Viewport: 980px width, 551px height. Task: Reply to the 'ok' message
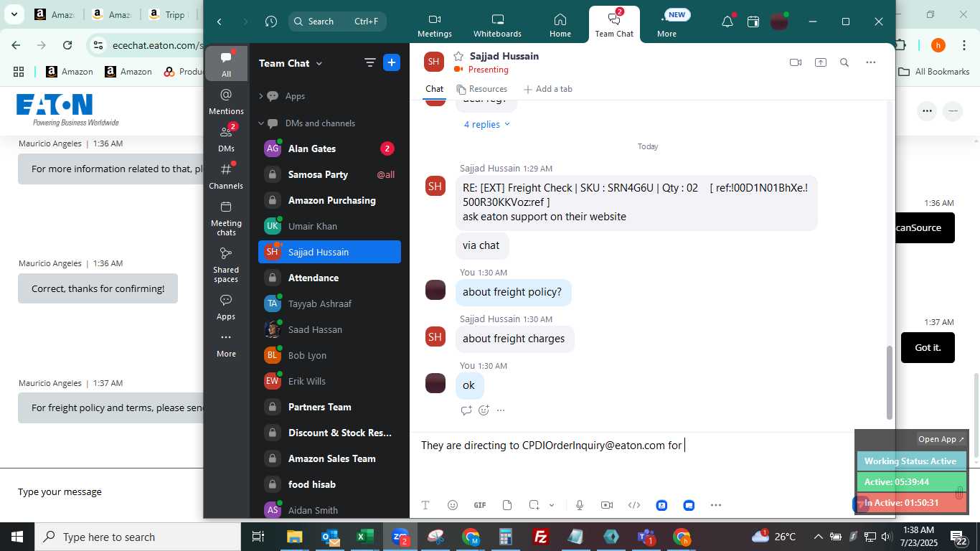click(x=466, y=410)
